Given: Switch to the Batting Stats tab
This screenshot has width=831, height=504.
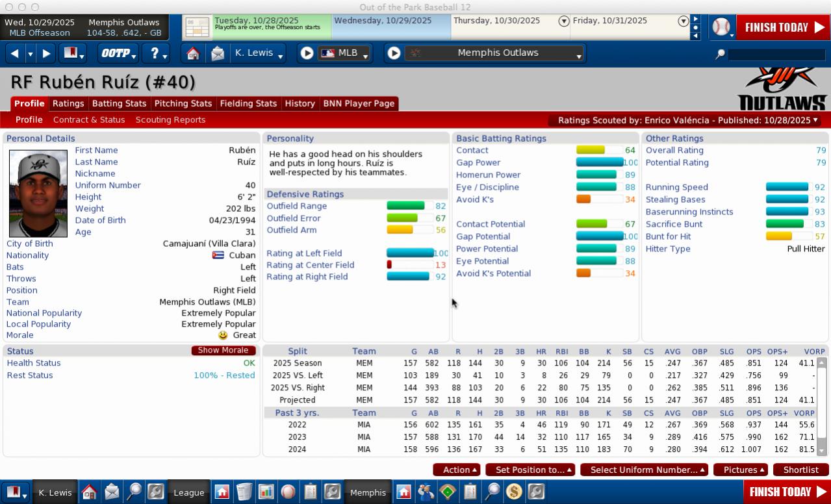Looking at the screenshot, I should [x=119, y=103].
